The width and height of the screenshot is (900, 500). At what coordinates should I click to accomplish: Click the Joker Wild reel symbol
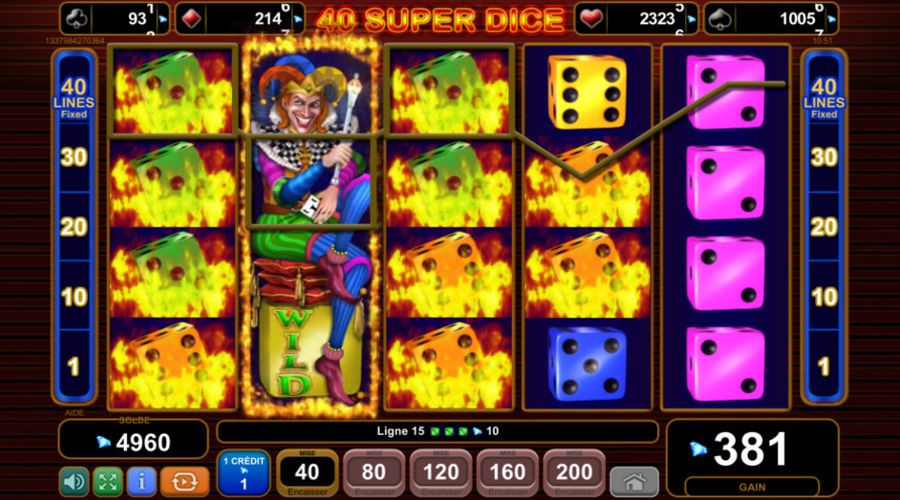click(311, 227)
